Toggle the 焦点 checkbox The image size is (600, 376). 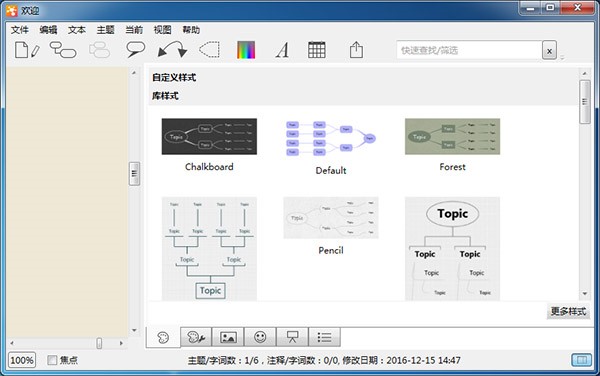[52, 360]
